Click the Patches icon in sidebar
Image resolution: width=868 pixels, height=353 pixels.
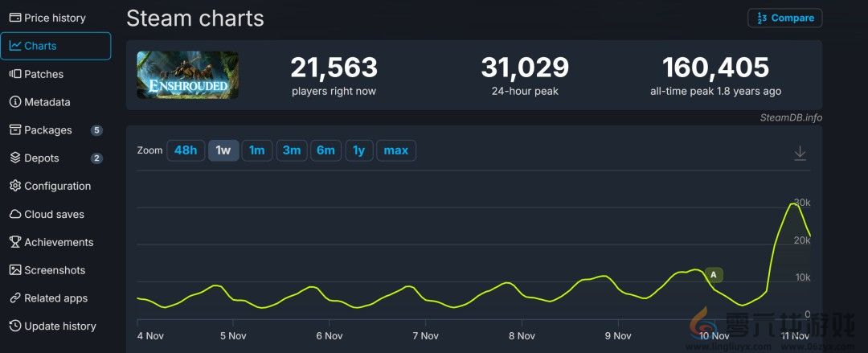click(15, 74)
